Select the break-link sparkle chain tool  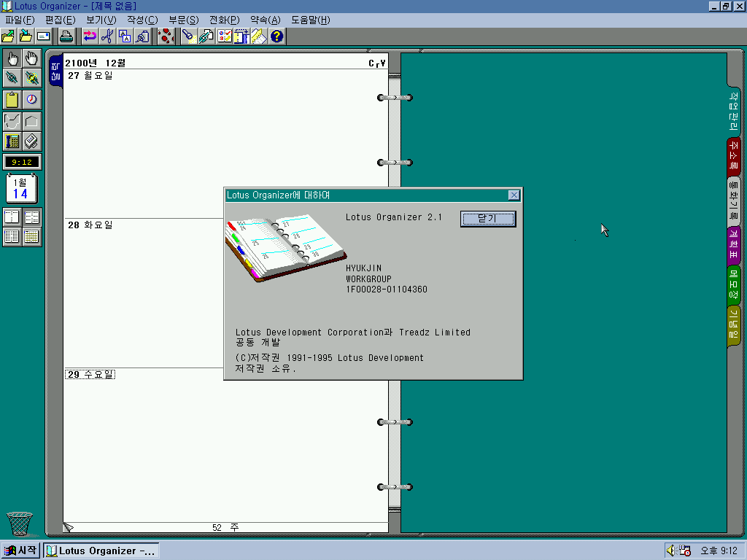click(x=31, y=77)
